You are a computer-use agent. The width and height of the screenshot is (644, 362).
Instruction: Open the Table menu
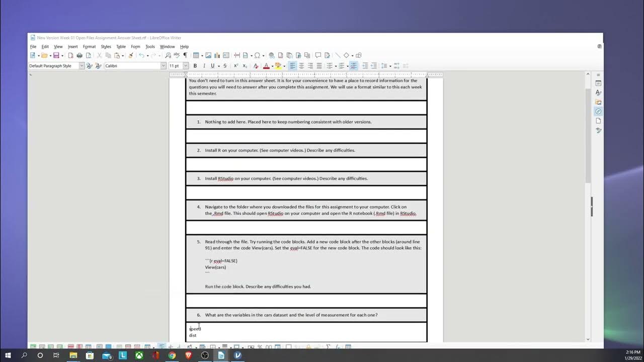[121, 47]
